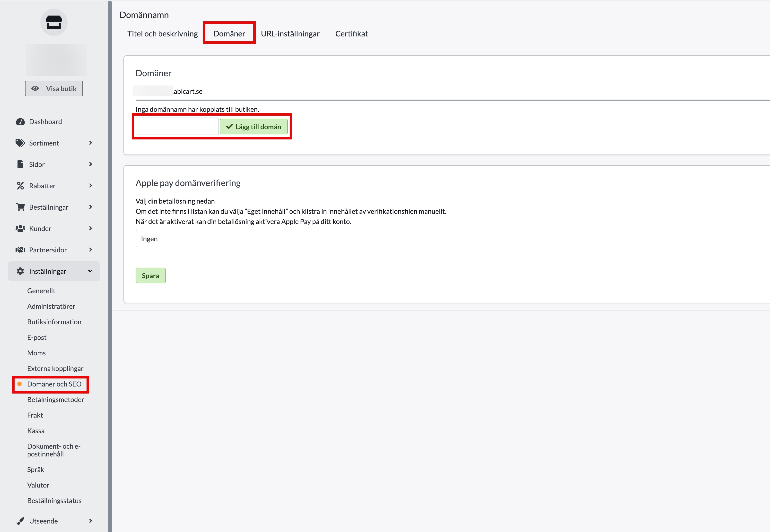The width and height of the screenshot is (770, 532).
Task: Collapse the Inställningar menu chevron
Action: [90, 271]
